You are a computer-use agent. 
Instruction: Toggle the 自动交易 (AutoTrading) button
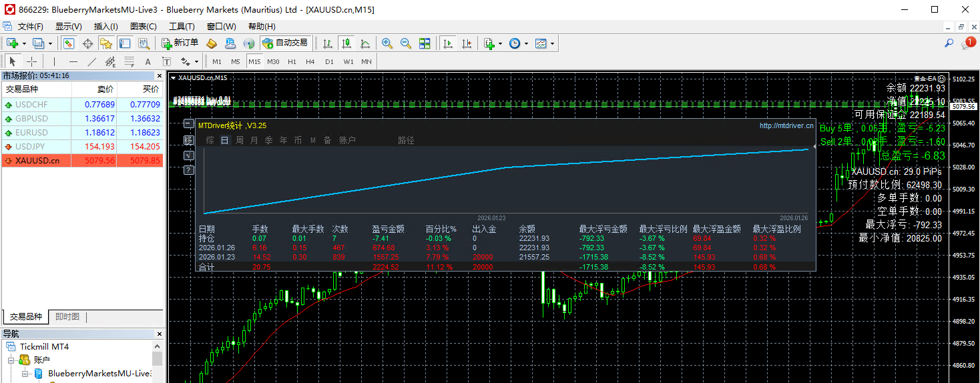pyautogui.click(x=285, y=43)
